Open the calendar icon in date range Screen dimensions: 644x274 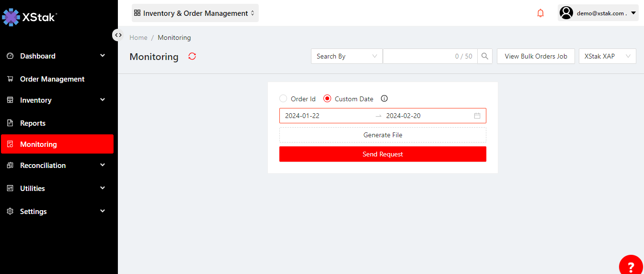point(477,116)
